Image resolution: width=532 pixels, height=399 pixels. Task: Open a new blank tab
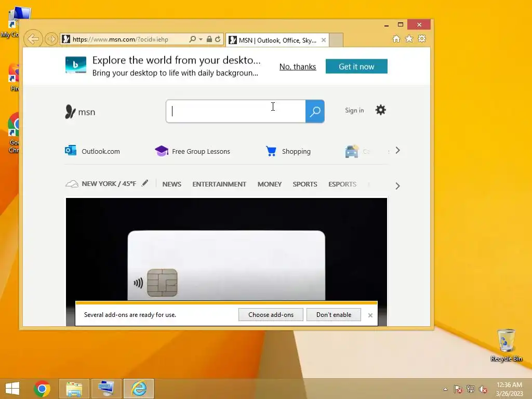[336, 40]
